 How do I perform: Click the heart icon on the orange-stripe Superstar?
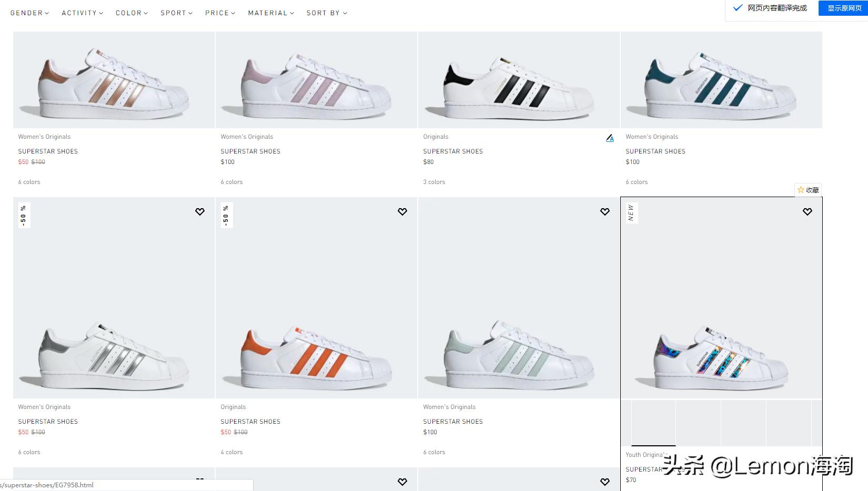pyautogui.click(x=402, y=211)
